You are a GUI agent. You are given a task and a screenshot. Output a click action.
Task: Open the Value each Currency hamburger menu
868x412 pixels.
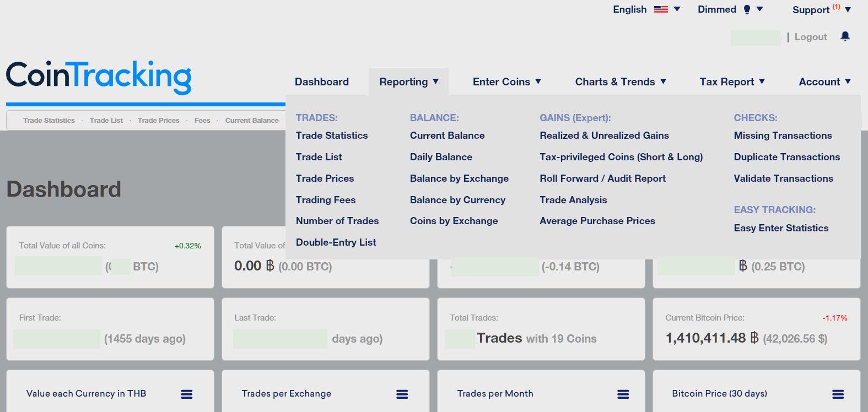tap(187, 394)
